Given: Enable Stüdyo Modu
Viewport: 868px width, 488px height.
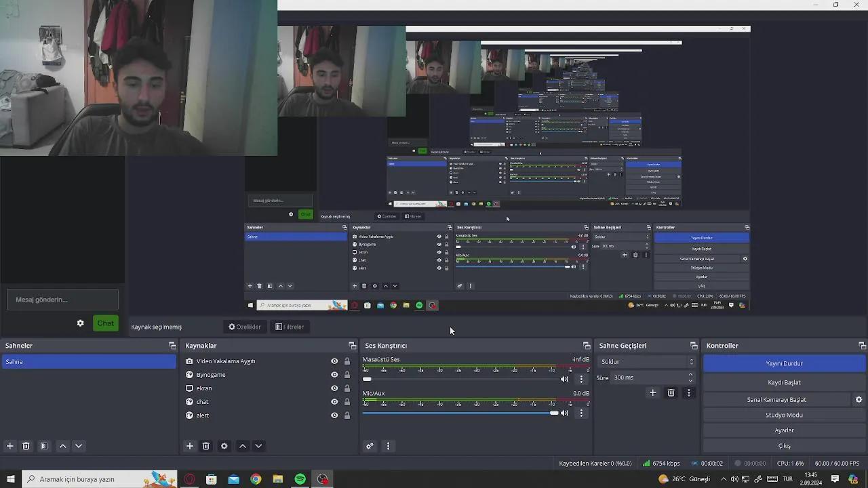Looking at the screenshot, I should (x=784, y=415).
